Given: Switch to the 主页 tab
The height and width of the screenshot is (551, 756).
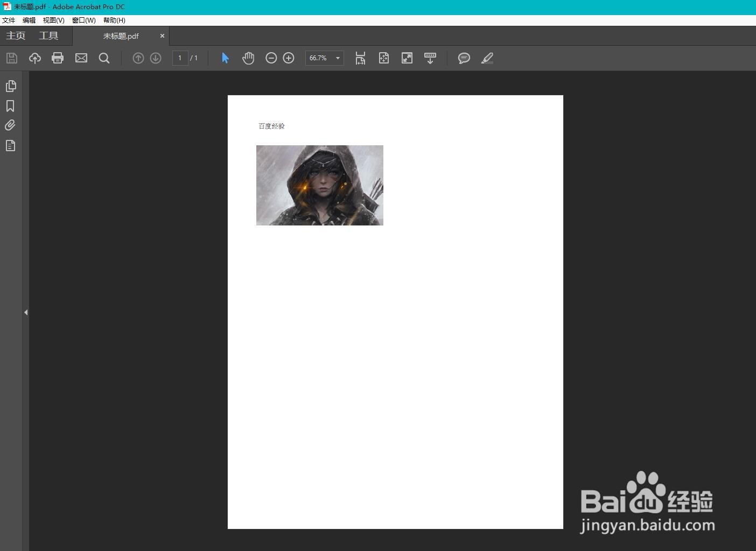Looking at the screenshot, I should pos(16,36).
